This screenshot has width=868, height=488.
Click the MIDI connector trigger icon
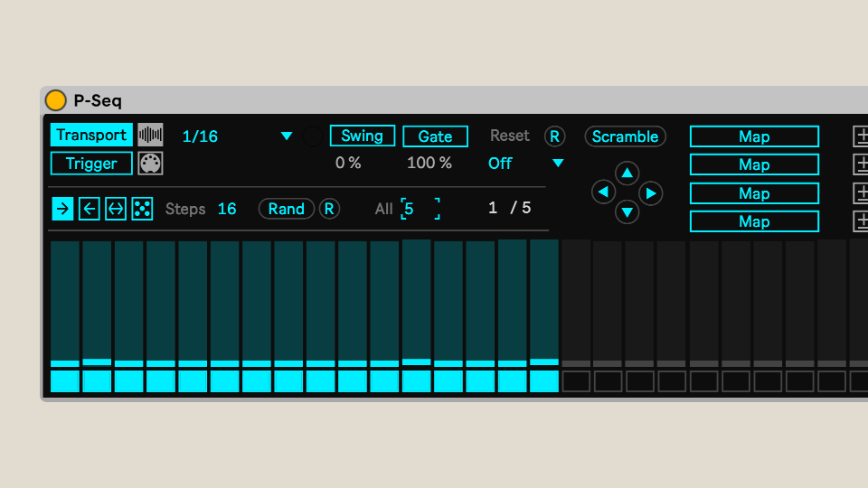tap(150, 164)
